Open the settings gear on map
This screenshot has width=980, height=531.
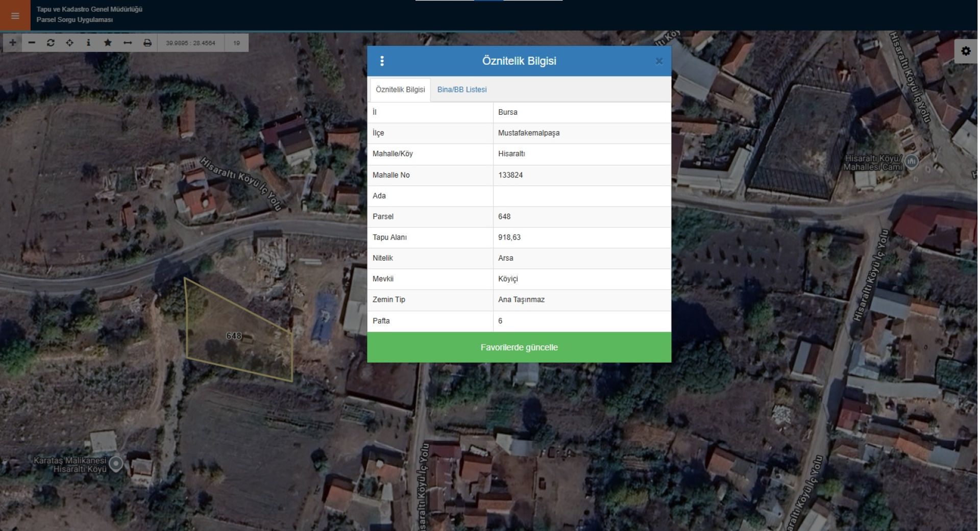click(966, 51)
